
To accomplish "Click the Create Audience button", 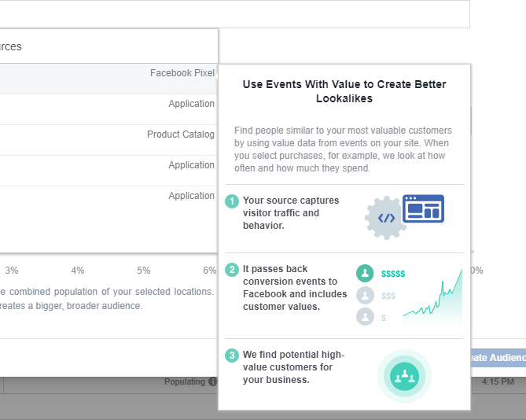I will click(x=498, y=358).
